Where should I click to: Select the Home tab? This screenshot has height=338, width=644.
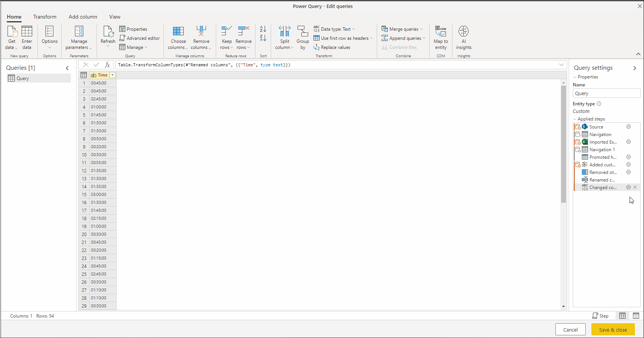click(x=14, y=17)
